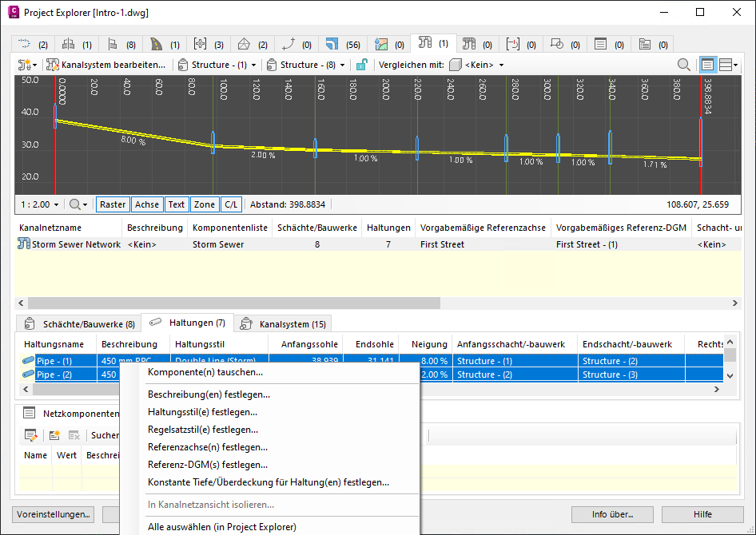
Task: Open the tab with count (8)
Action: pos(122,44)
